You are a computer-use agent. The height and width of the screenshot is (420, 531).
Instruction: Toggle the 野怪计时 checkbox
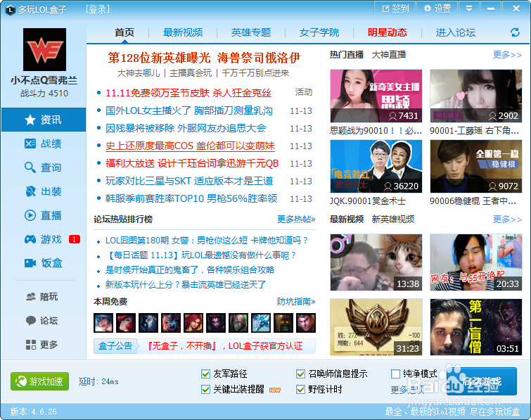coord(300,390)
